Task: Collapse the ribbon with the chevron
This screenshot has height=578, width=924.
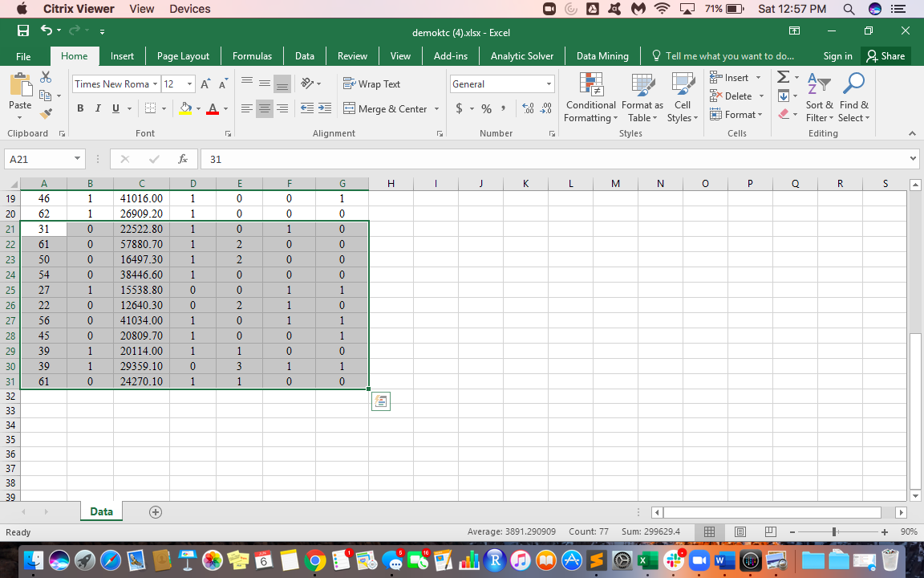Action: click(912, 134)
